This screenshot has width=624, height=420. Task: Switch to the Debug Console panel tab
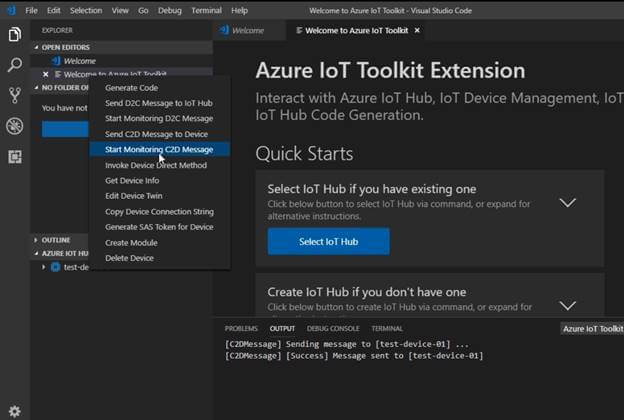(x=333, y=328)
